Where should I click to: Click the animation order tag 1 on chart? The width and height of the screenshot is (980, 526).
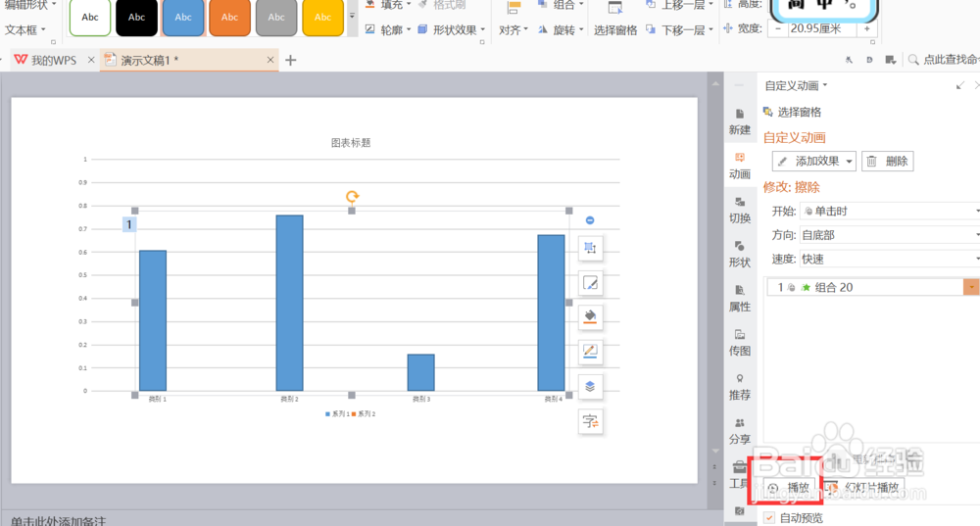click(x=129, y=224)
